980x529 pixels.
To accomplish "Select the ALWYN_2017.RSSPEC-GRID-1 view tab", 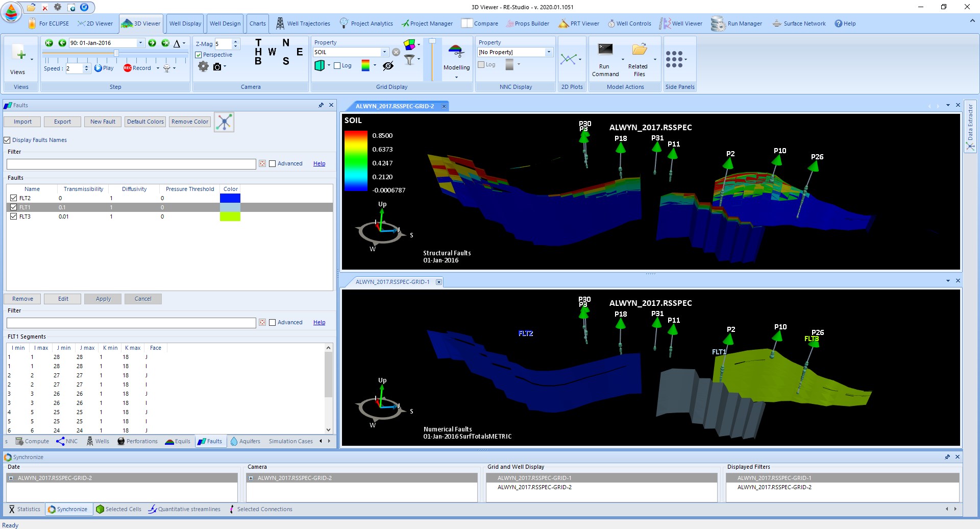I will tap(393, 282).
